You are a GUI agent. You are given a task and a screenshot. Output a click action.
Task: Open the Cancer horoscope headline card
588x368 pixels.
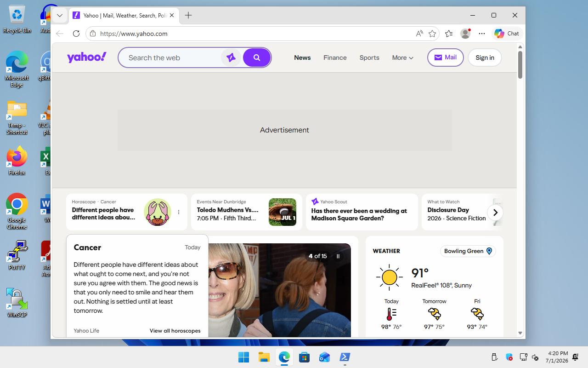point(126,212)
